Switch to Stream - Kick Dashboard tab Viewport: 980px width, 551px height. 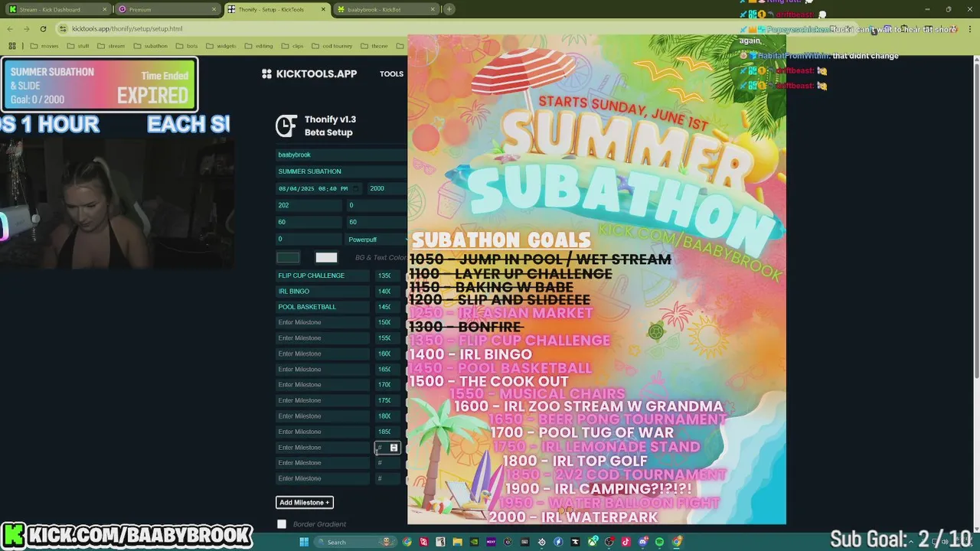[x=57, y=9]
